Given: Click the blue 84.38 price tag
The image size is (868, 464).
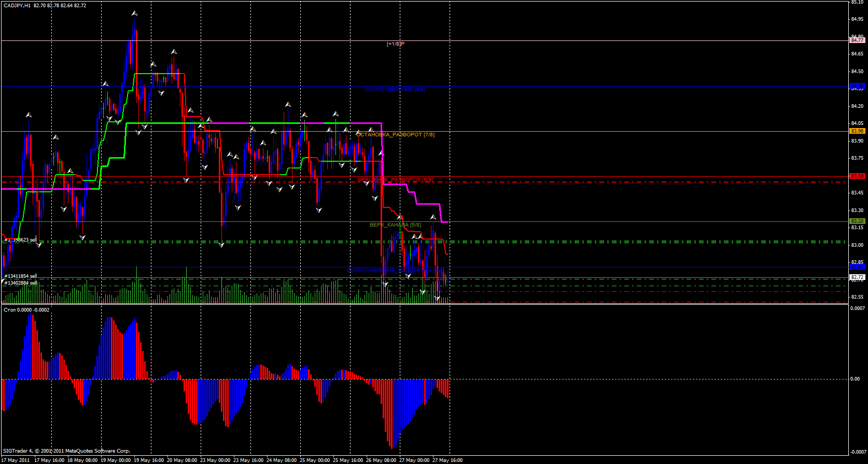Looking at the screenshot, I should (x=858, y=86).
